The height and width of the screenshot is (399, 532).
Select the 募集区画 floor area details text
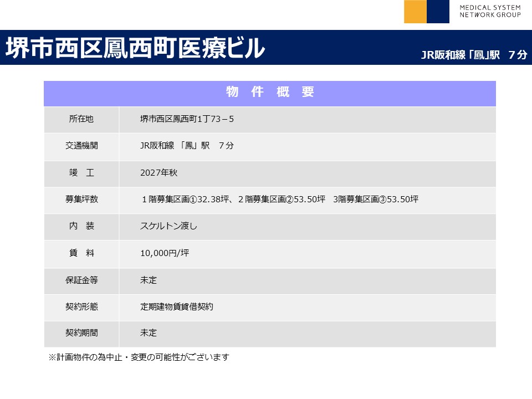(x=279, y=199)
